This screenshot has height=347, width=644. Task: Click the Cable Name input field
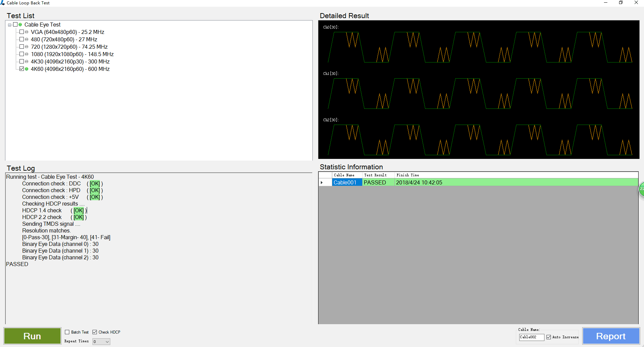pos(531,337)
